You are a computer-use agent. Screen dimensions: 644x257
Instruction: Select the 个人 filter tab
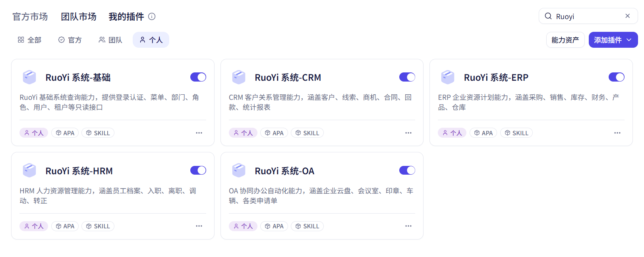coord(151,40)
